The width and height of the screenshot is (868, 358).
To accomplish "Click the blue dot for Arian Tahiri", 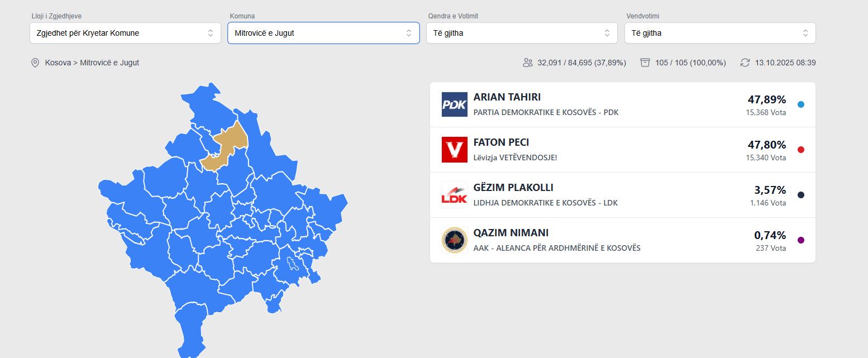I will coord(800,104).
